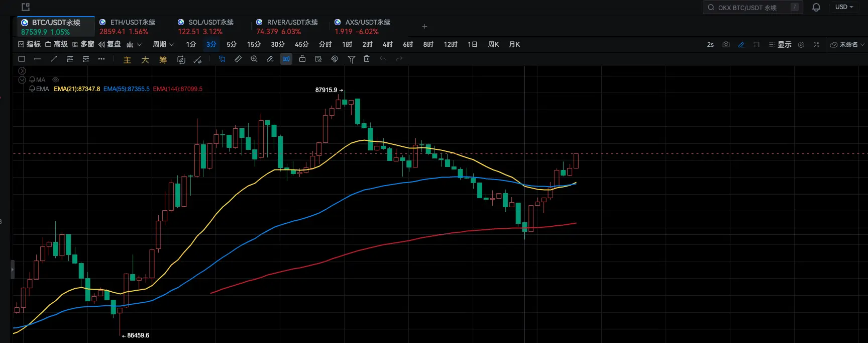The width and height of the screenshot is (868, 343).
Task: Click the 大 indicator shortcut
Action: coord(145,60)
